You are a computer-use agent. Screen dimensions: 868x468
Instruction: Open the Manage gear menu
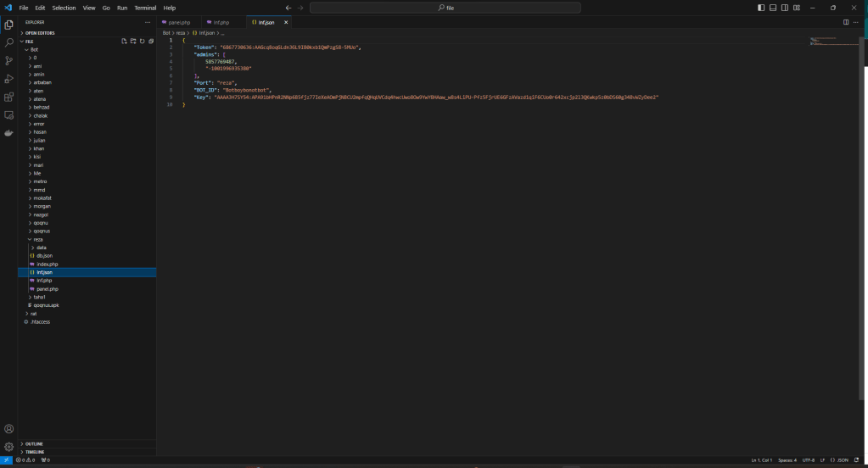tap(9, 446)
